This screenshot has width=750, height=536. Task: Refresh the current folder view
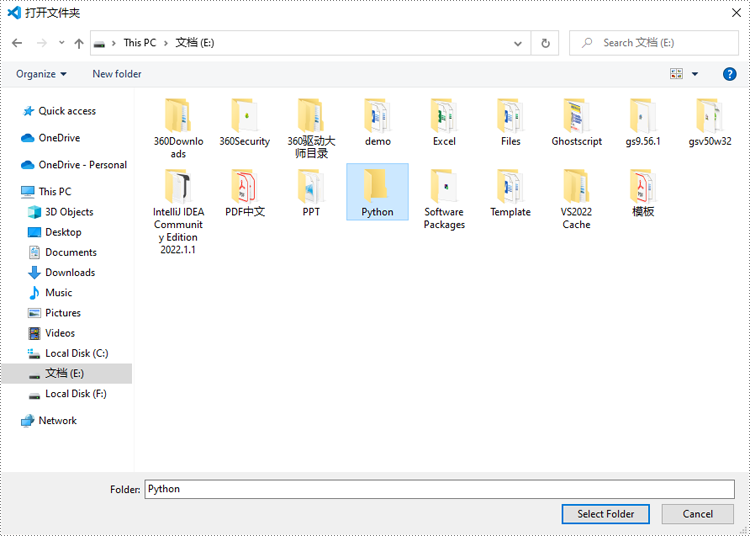coord(545,43)
